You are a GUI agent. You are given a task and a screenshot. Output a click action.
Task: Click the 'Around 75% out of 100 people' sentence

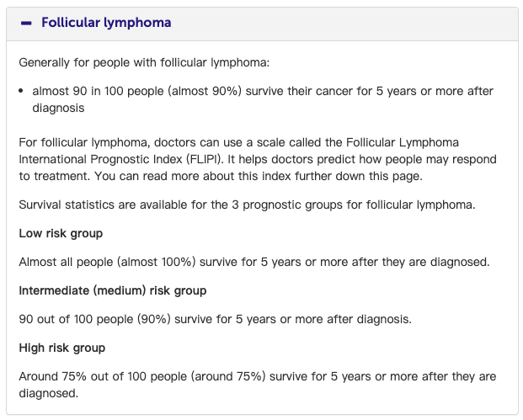258,385
